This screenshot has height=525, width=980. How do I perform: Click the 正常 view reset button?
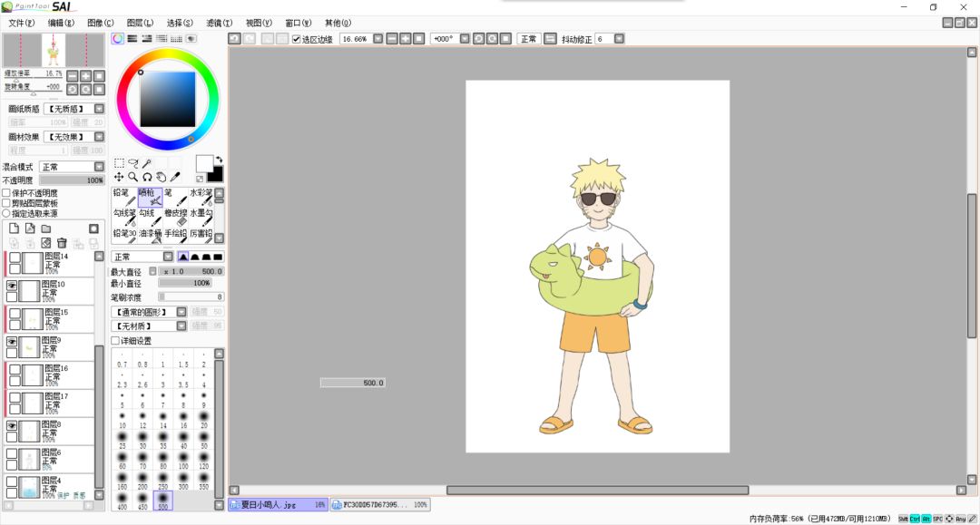coord(529,39)
